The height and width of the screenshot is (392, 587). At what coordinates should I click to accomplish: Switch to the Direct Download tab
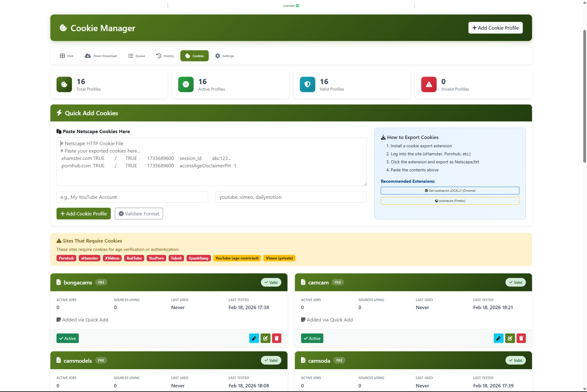point(101,56)
